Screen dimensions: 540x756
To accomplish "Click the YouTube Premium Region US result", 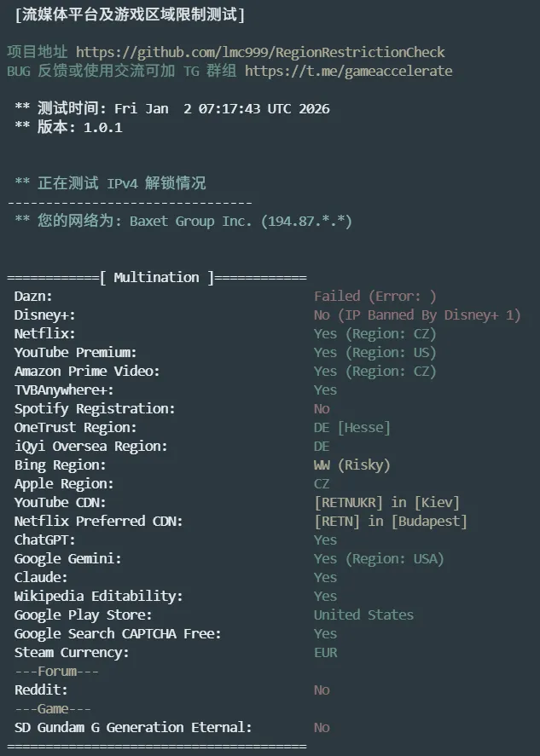I will (375, 353).
